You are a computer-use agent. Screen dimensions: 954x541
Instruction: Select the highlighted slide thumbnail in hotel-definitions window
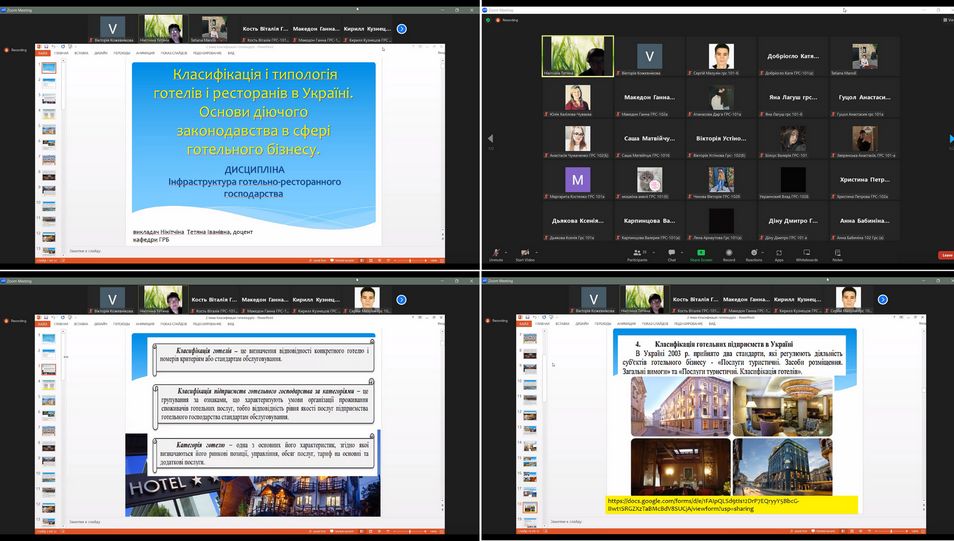(49, 369)
